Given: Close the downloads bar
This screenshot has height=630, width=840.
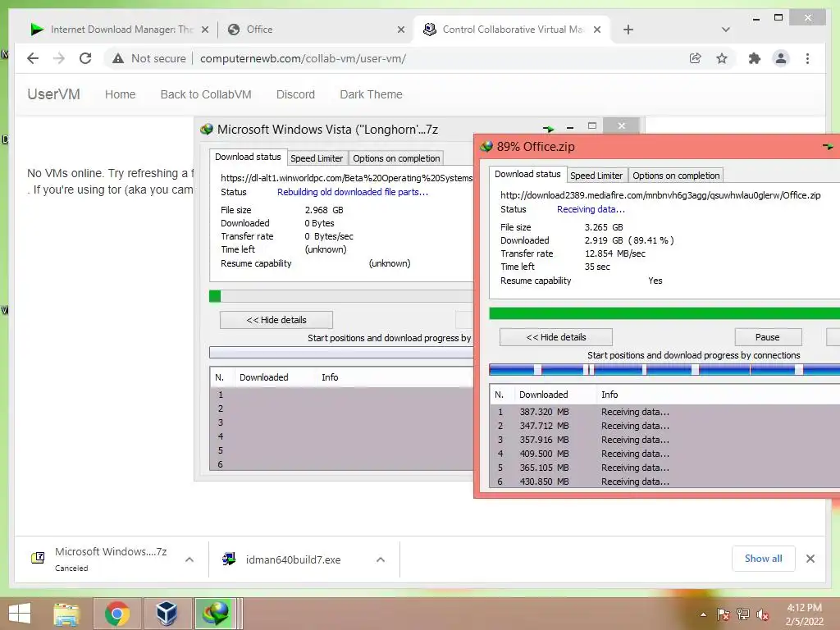Looking at the screenshot, I should pyautogui.click(x=810, y=559).
